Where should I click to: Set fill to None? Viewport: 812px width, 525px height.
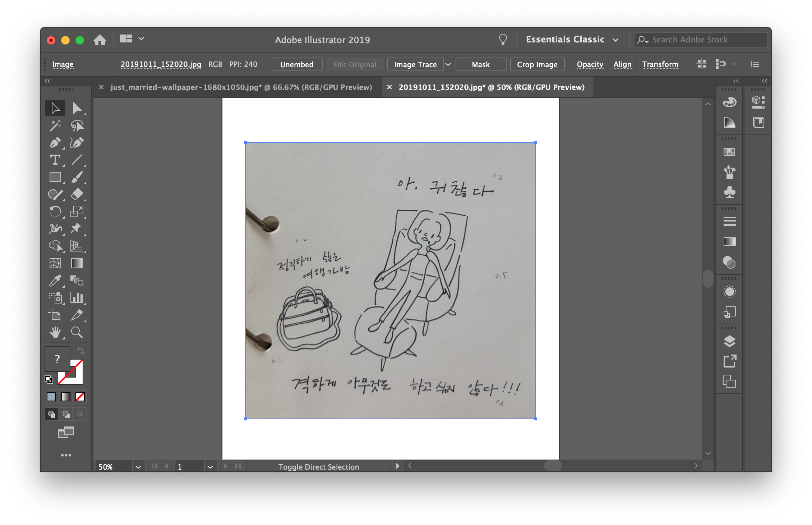(80, 397)
